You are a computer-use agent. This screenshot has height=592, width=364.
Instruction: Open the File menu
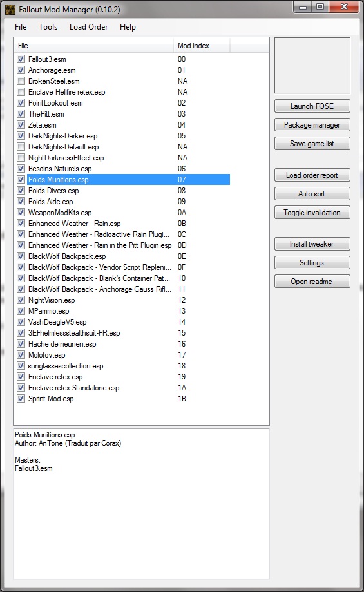click(21, 27)
